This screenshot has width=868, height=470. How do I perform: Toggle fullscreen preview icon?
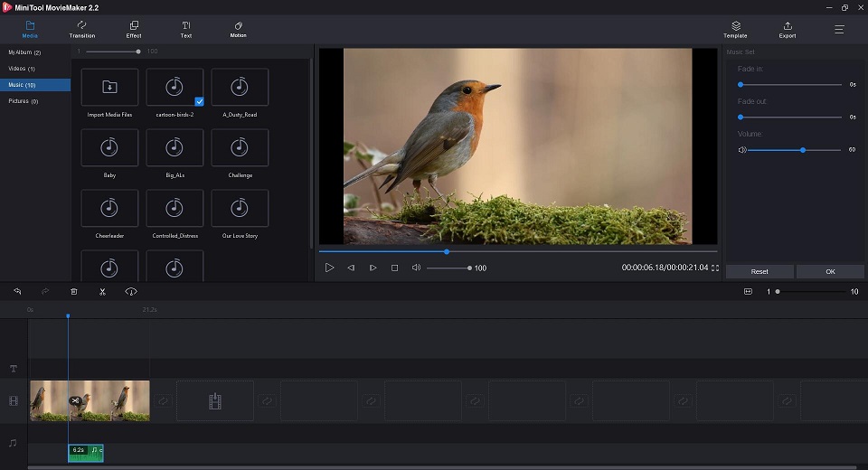(715, 268)
